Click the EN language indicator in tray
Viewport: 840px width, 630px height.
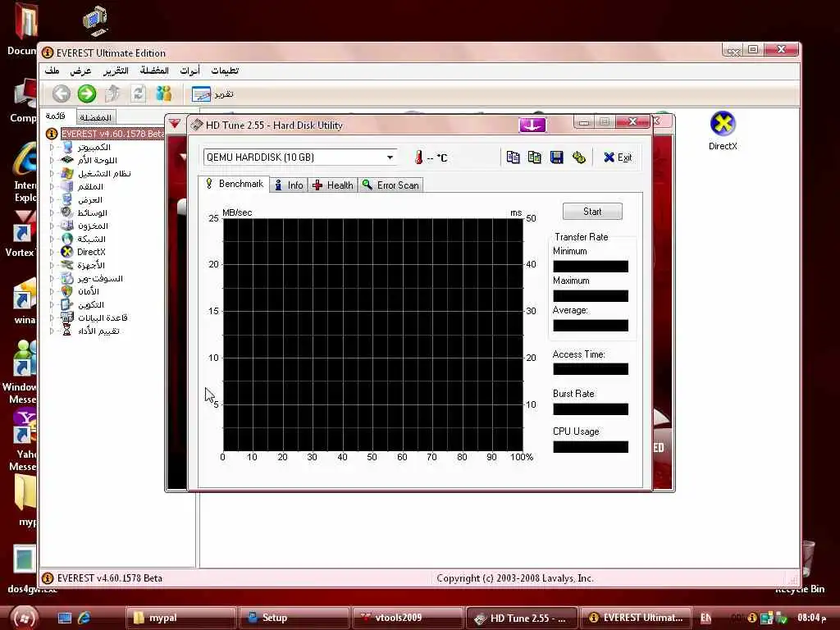(706, 618)
